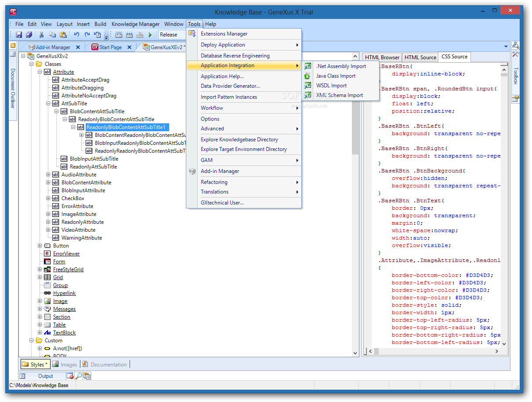Click the Build All toolbar icon

pos(119,35)
